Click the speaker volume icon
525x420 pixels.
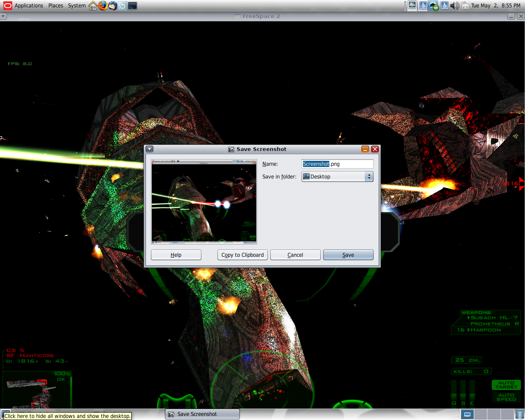(454, 6)
